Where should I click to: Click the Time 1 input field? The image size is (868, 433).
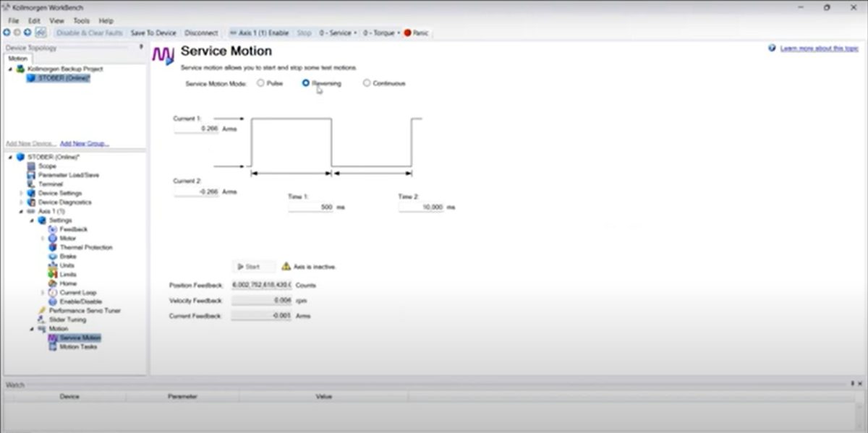coord(311,207)
